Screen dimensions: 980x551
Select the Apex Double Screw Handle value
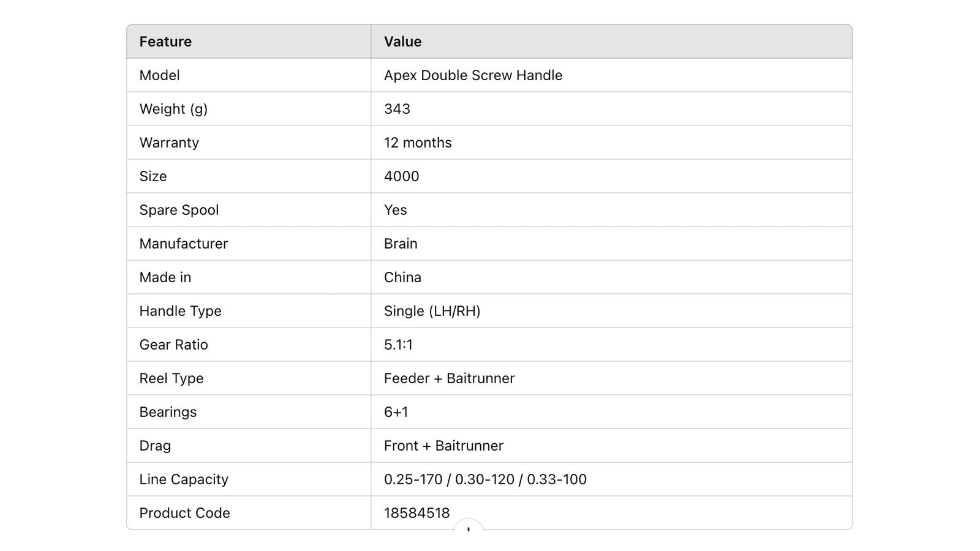pos(473,75)
